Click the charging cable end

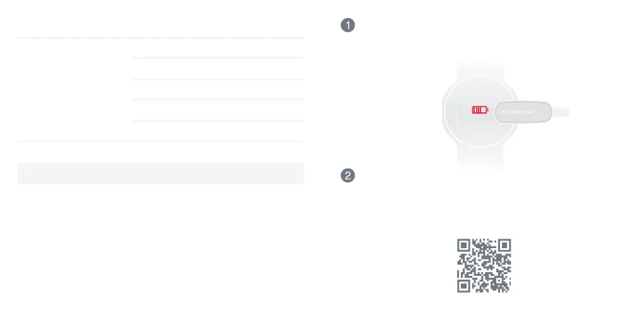pos(561,111)
